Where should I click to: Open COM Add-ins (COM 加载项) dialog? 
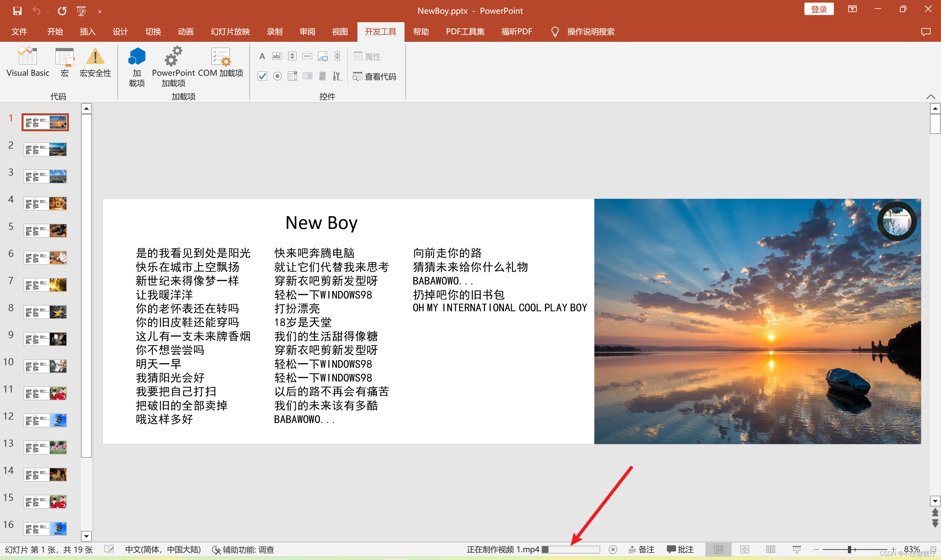pyautogui.click(x=221, y=62)
